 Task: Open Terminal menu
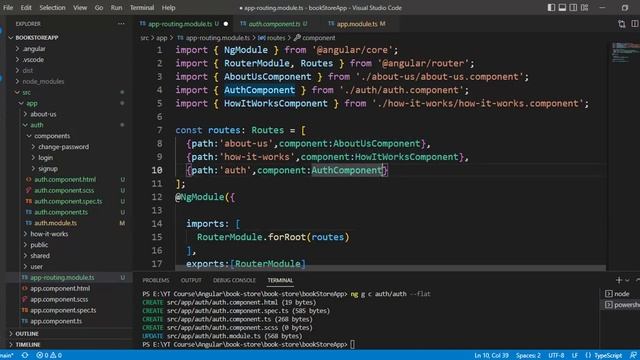tap(142, 7)
